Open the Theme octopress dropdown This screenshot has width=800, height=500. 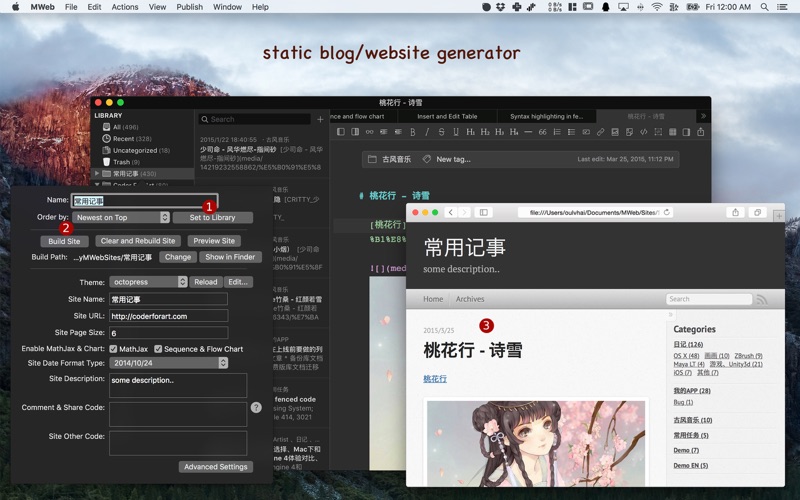148,282
